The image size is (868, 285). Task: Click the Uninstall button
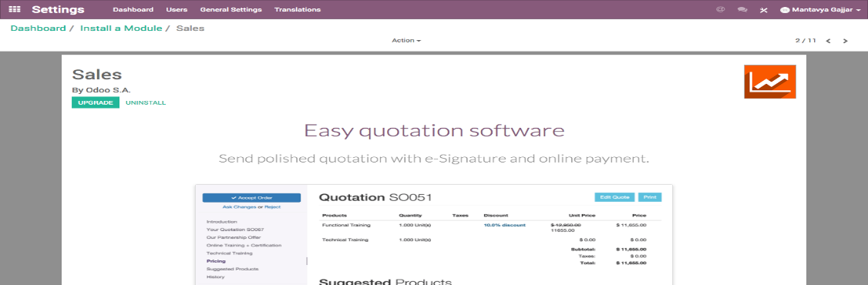pos(146,102)
